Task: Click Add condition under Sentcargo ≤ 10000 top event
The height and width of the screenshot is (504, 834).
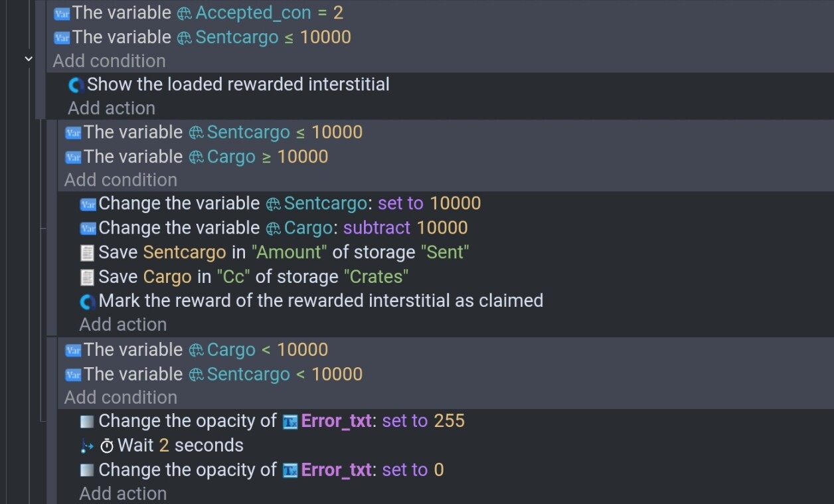Action: pos(110,60)
